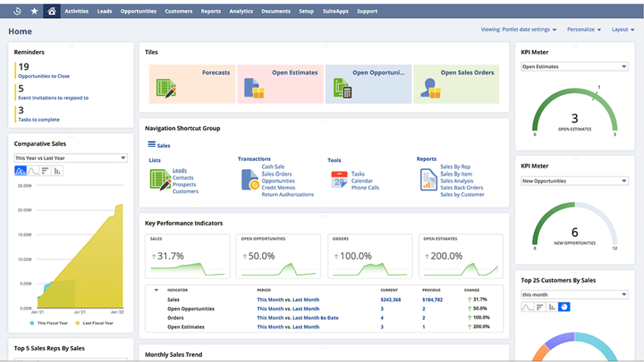
Task: Switch Comparative Sales to column chart view
Action: [x=57, y=171]
